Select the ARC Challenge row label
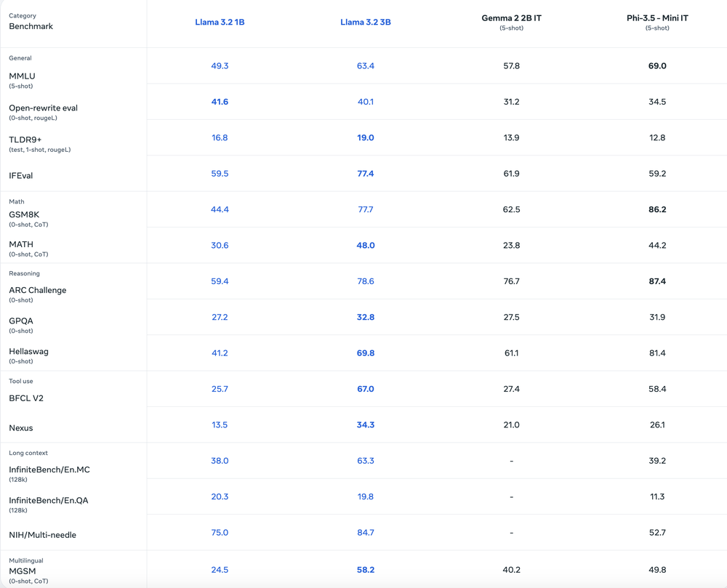 pos(37,290)
